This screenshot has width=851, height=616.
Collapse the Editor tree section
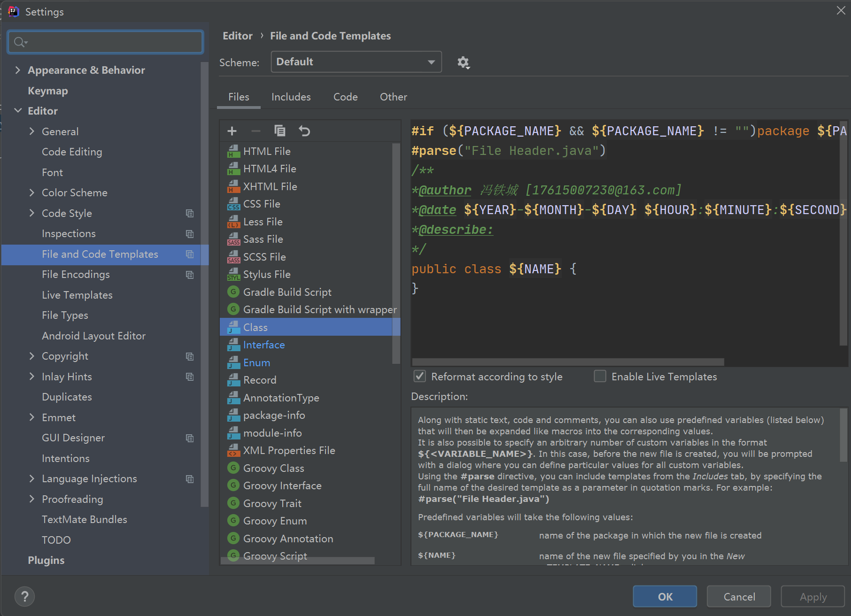point(18,111)
